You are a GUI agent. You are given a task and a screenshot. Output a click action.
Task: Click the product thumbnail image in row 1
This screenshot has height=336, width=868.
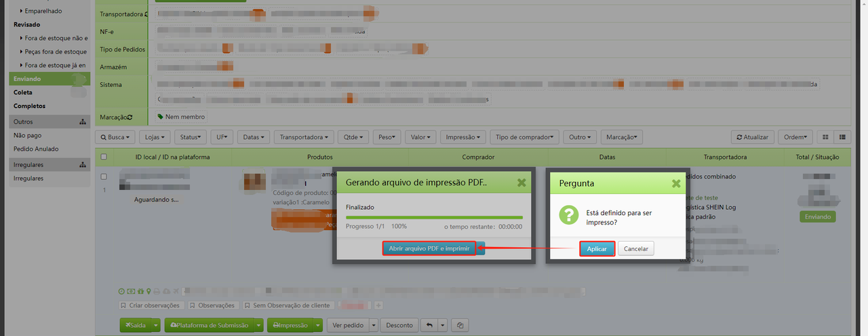click(x=255, y=183)
